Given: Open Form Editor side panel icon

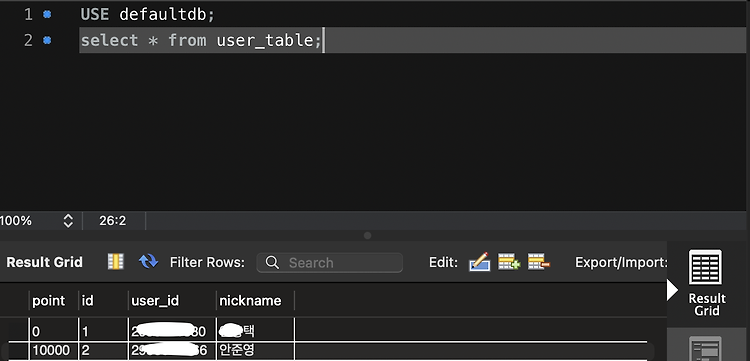Looking at the screenshot, I should (x=705, y=349).
